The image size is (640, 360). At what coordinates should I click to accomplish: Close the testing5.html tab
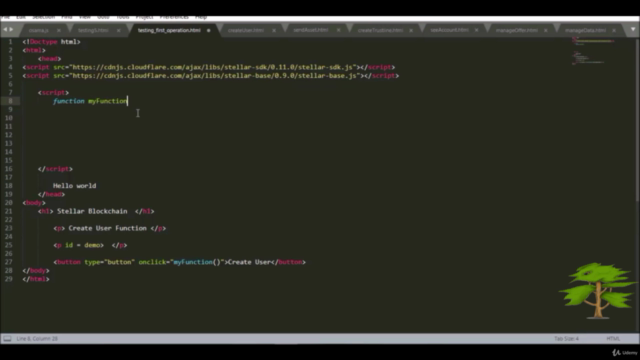(118, 30)
